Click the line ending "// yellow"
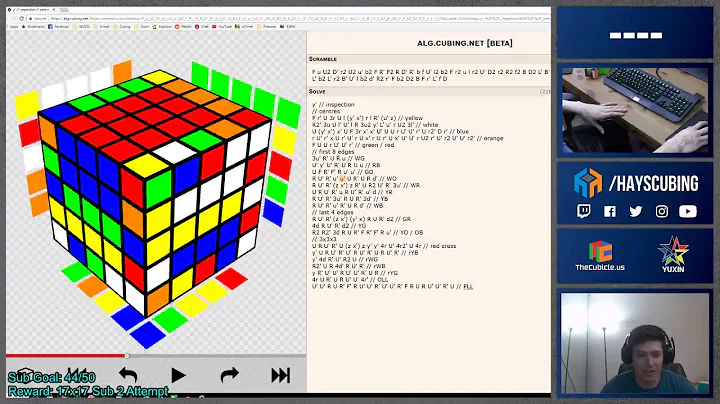Screen dimensions: 720x404 click(x=367, y=118)
